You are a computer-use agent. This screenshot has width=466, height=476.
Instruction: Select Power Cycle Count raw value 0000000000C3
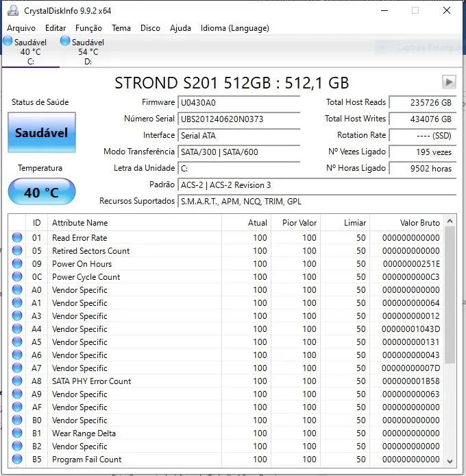pyautogui.click(x=410, y=277)
